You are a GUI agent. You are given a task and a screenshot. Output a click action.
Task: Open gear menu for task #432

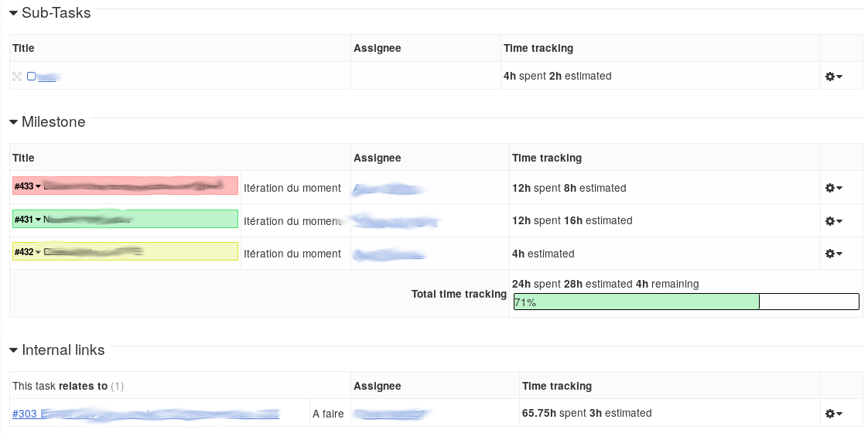tap(833, 254)
